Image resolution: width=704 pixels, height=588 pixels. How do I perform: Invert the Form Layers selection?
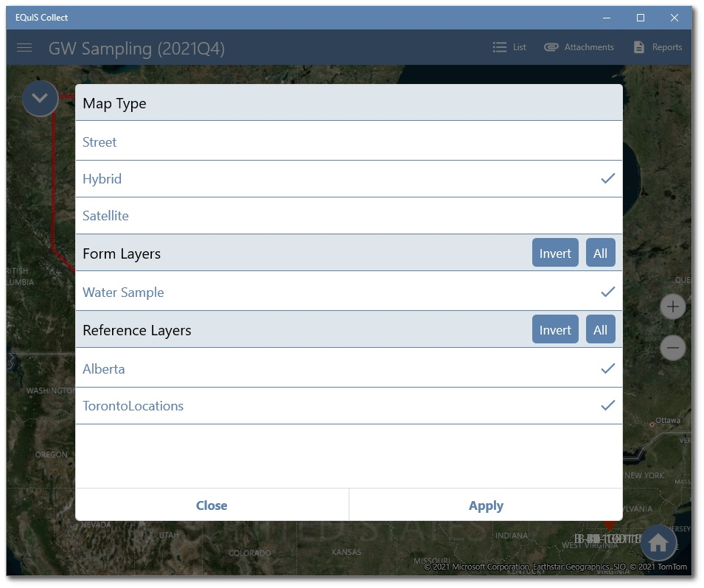(x=554, y=252)
